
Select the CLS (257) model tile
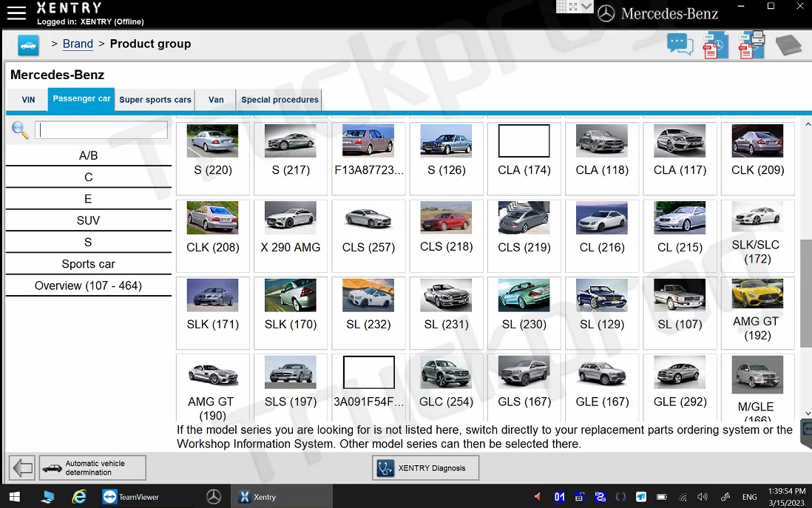[x=369, y=236]
